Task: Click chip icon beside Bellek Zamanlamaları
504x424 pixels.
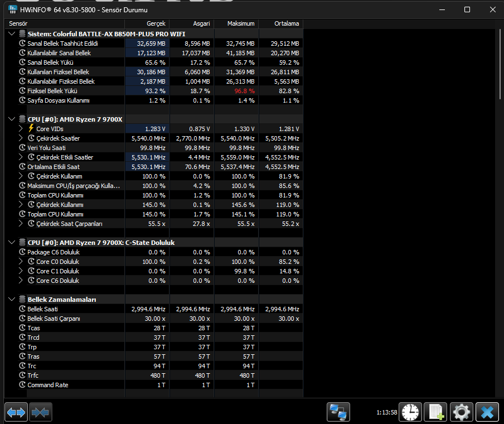Action: click(x=22, y=299)
